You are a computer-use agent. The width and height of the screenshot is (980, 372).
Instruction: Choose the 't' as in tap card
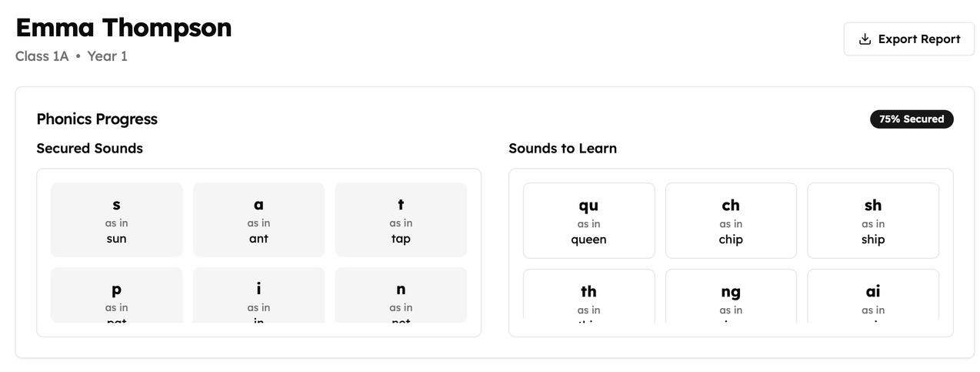[401, 220]
